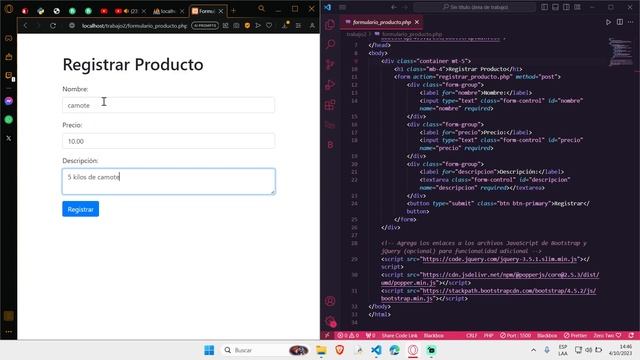This screenshot has width=640, height=360.
Task: Open Brave browser from taskbar
Action: click(340, 350)
